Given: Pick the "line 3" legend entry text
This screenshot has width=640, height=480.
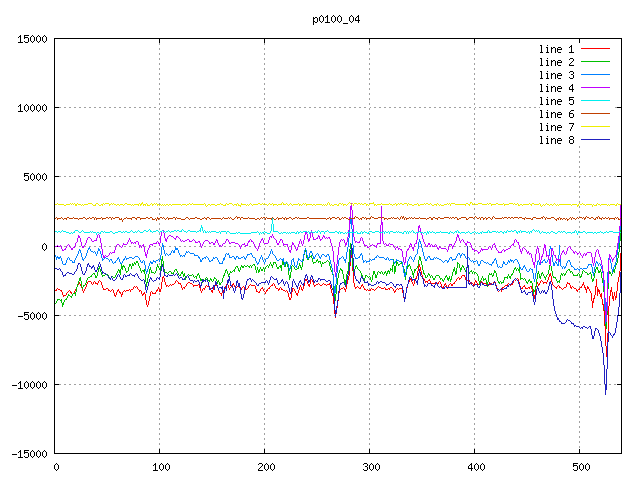Looking at the screenshot, I should [x=556, y=75].
